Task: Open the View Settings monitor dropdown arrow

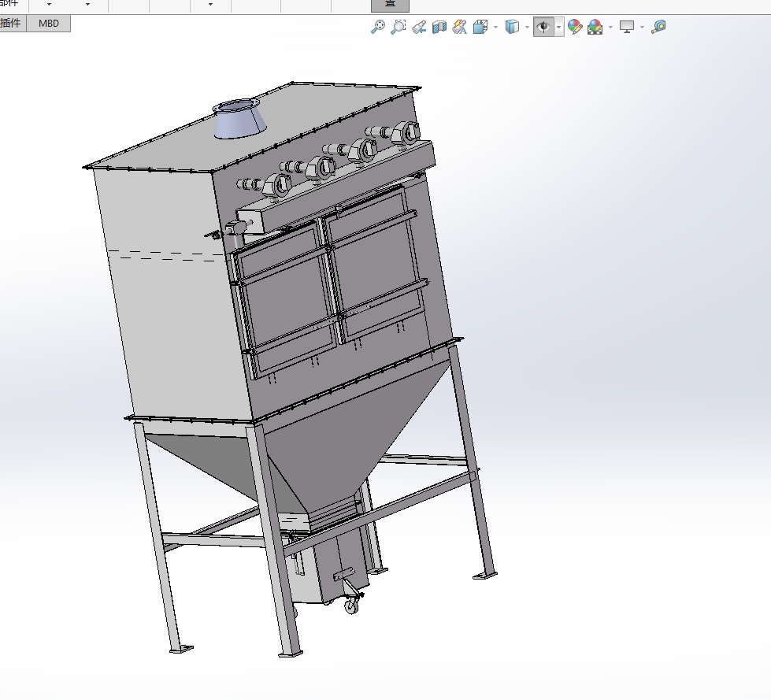Action: (642, 28)
